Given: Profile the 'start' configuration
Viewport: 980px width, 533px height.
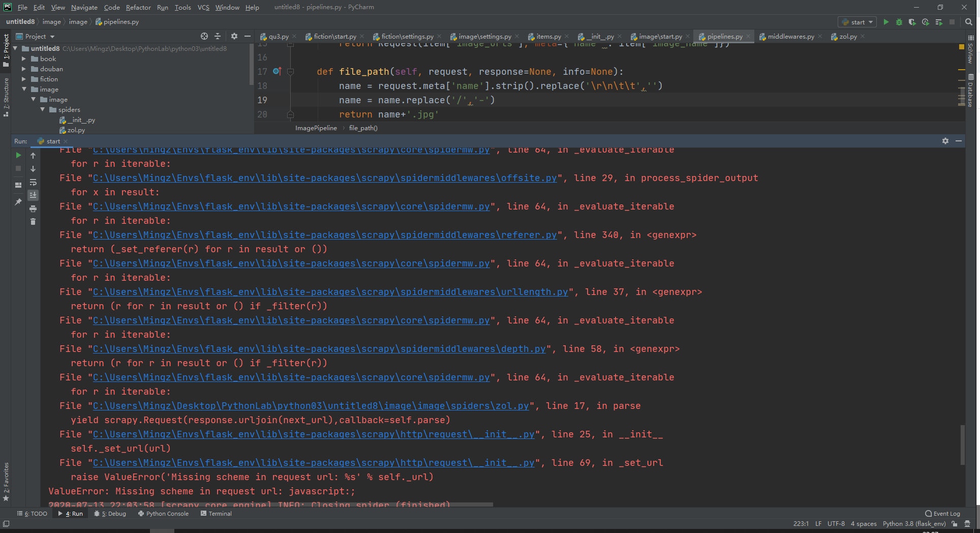Looking at the screenshot, I should click(926, 22).
